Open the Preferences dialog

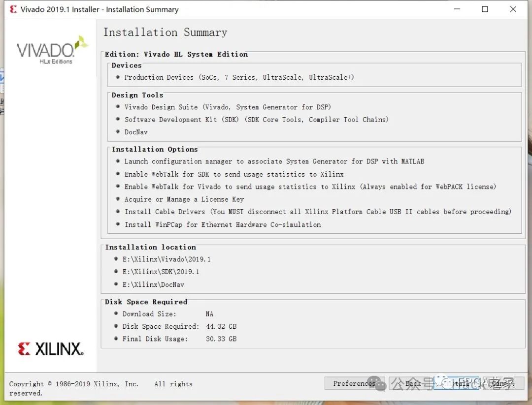pos(354,383)
